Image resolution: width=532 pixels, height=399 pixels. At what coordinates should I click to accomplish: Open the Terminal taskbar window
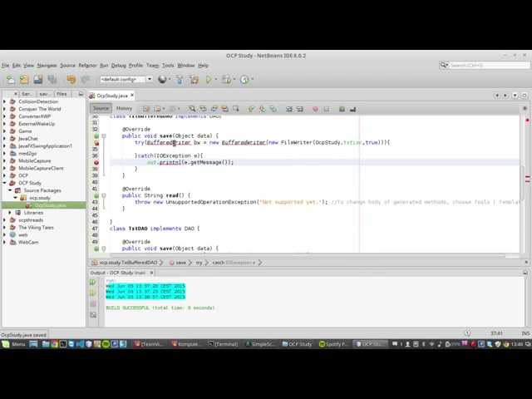(223, 344)
